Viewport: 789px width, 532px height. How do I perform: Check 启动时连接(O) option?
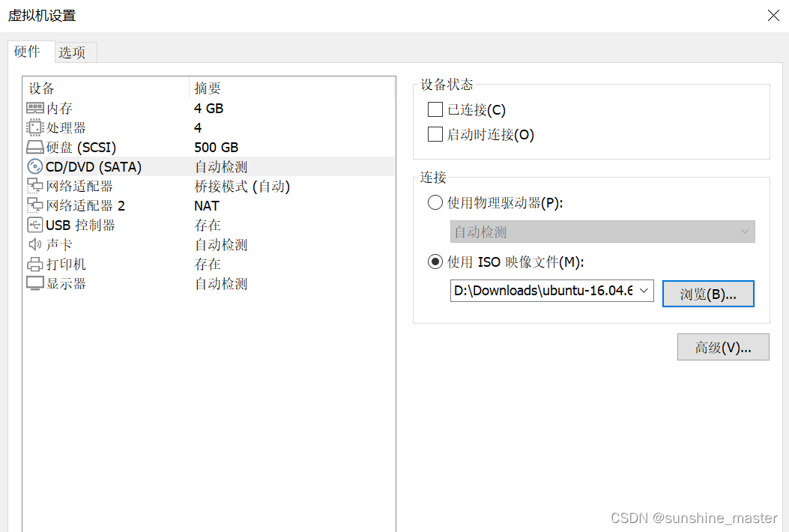click(x=435, y=133)
